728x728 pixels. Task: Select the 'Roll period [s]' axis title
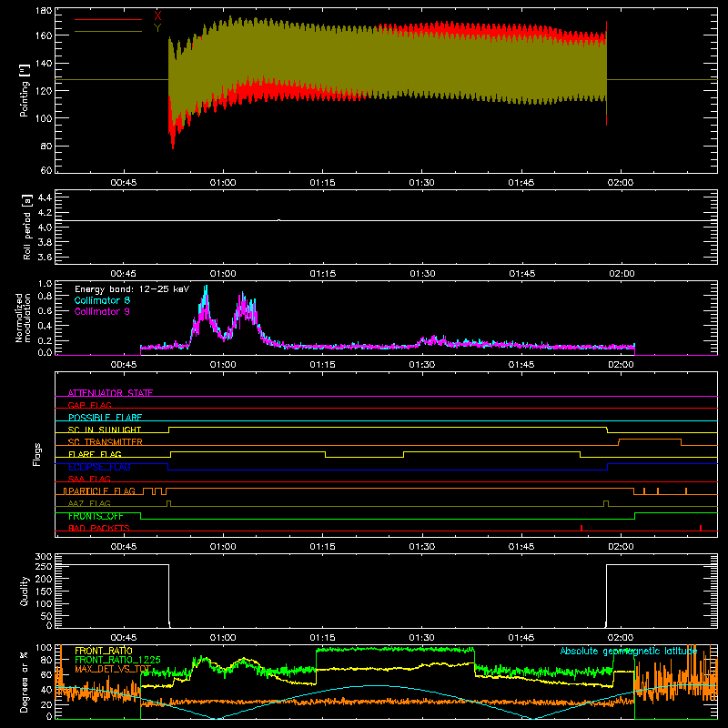click(26, 227)
